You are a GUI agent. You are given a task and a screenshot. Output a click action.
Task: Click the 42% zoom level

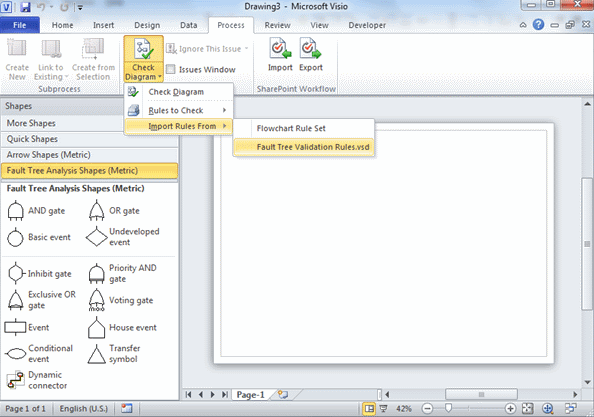click(x=404, y=409)
